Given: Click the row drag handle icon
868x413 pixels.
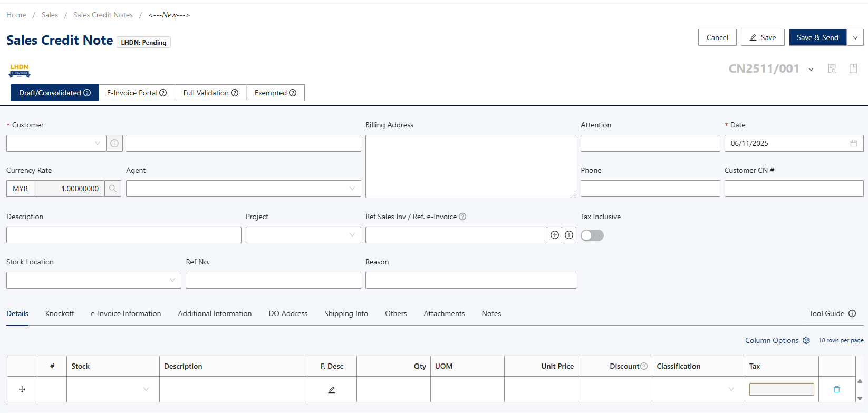Looking at the screenshot, I should pyautogui.click(x=22, y=389).
